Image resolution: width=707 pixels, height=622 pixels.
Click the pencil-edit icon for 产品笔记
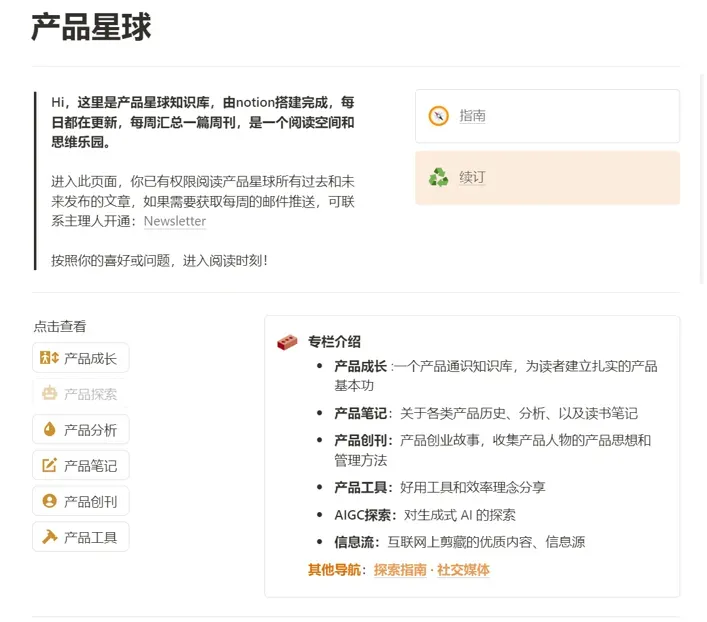(x=50, y=465)
